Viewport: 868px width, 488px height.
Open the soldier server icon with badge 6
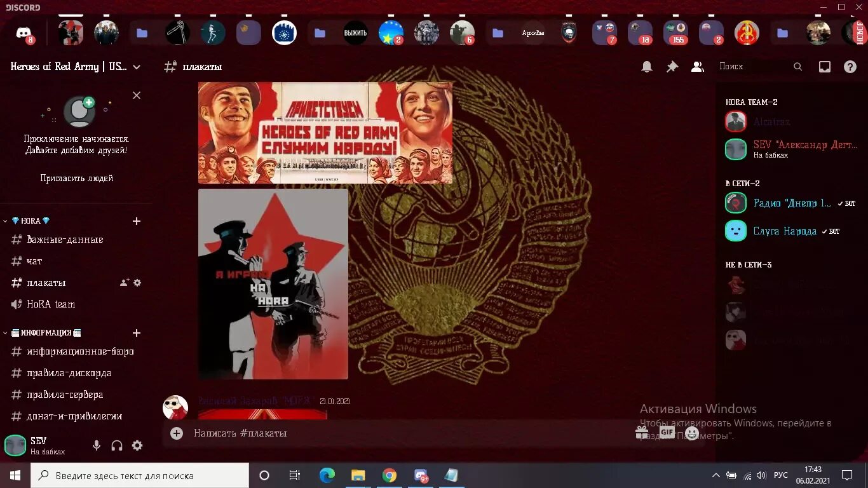[462, 33]
